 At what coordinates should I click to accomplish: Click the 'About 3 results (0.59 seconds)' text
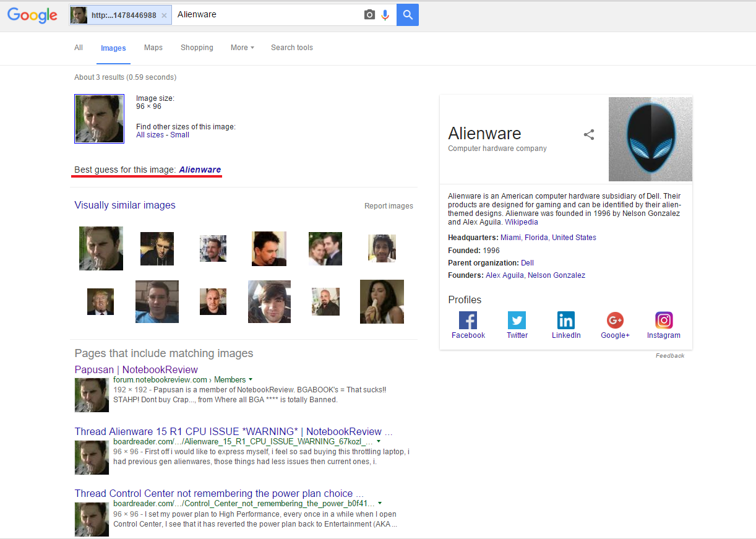click(x=126, y=77)
